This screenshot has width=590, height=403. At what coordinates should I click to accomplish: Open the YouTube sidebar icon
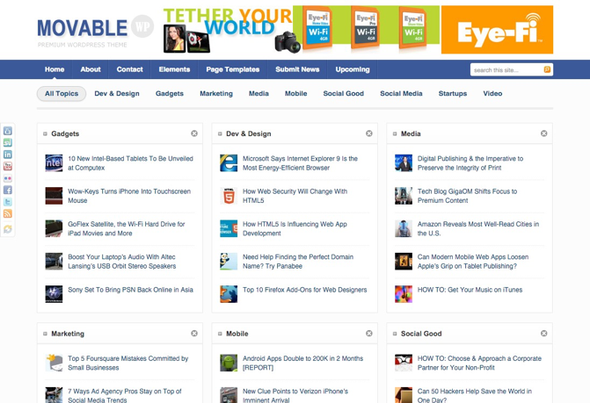pos(8,166)
